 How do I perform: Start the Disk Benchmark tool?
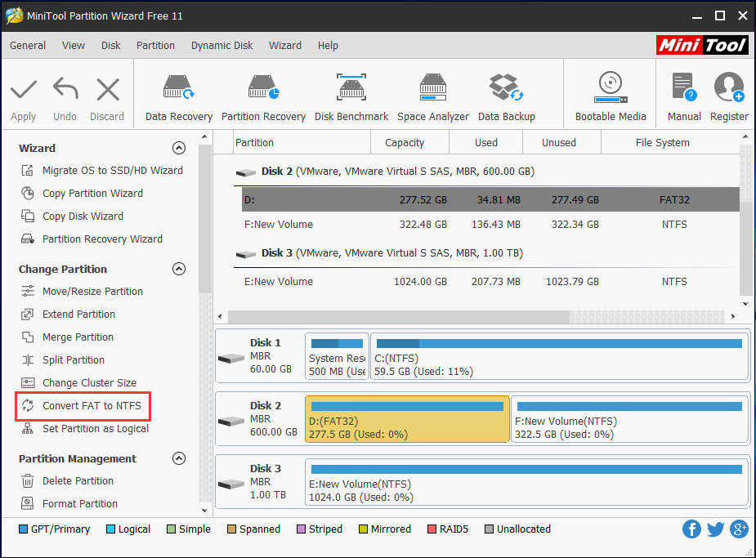tap(351, 97)
